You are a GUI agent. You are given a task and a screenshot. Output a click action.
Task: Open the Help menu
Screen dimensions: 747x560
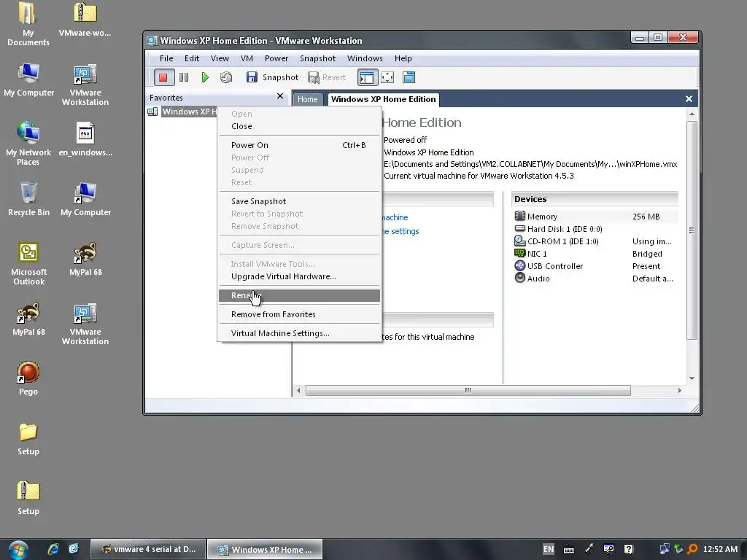coord(403,58)
